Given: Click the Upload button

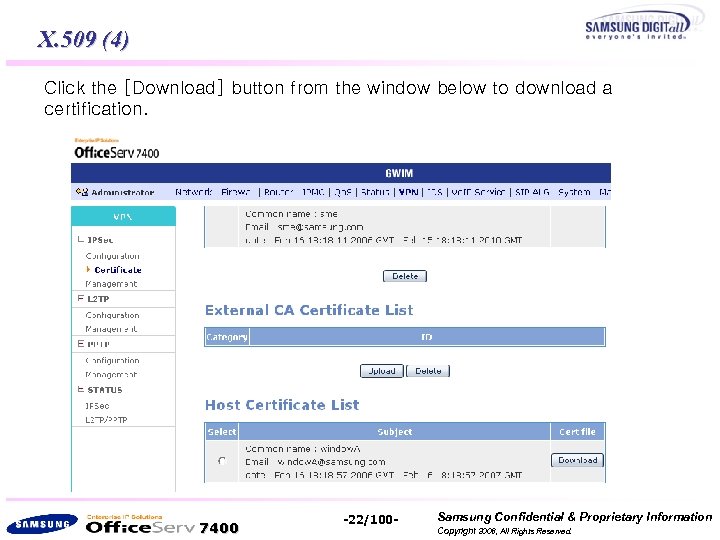Looking at the screenshot, I should pos(382,371).
